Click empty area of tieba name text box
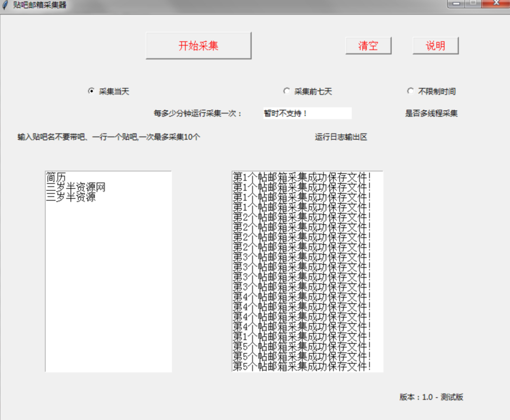The image size is (510, 420). coord(108,289)
